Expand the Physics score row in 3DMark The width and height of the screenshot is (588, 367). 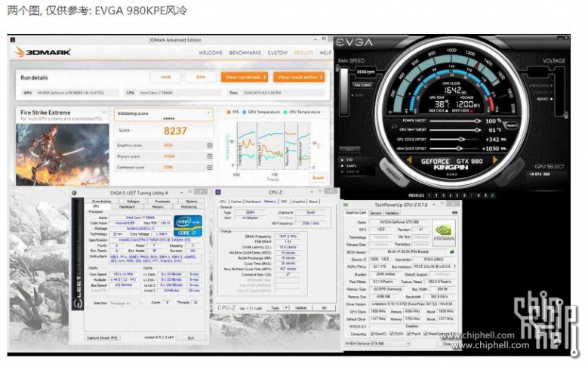coord(210,156)
